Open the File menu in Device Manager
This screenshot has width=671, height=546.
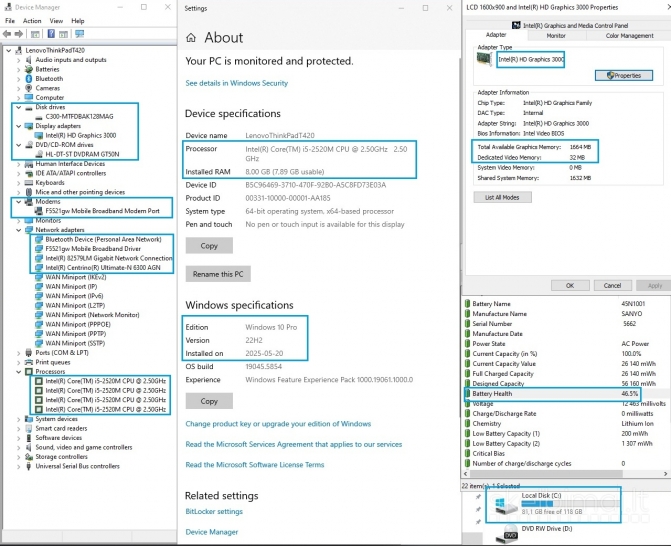pos(10,21)
